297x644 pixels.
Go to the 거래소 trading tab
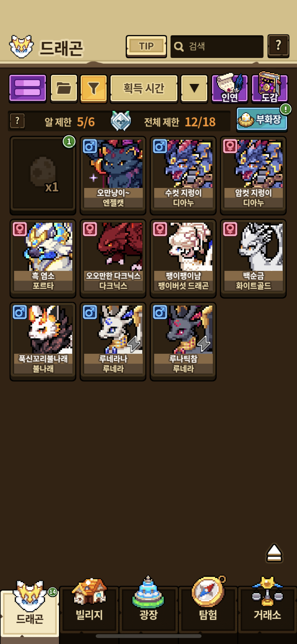coord(267,606)
